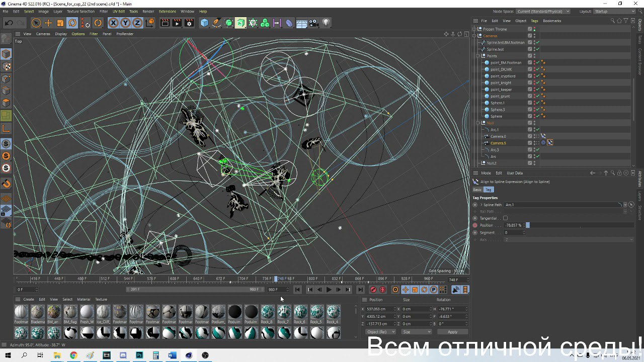
Task: Open Size mode dropdown
Action: tap(417, 332)
